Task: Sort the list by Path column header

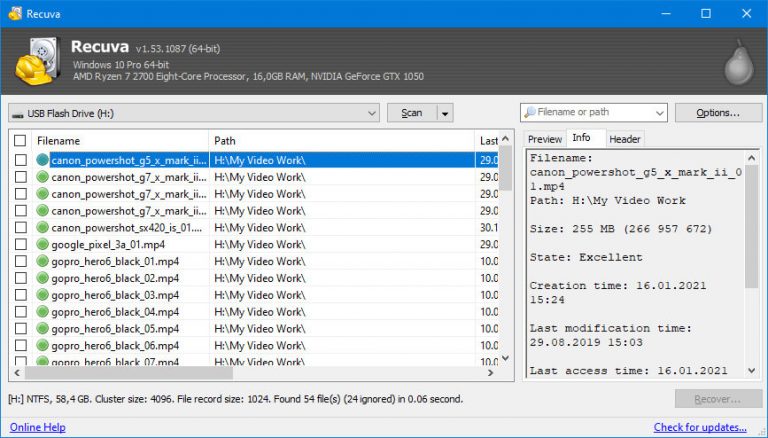Action: (340, 141)
